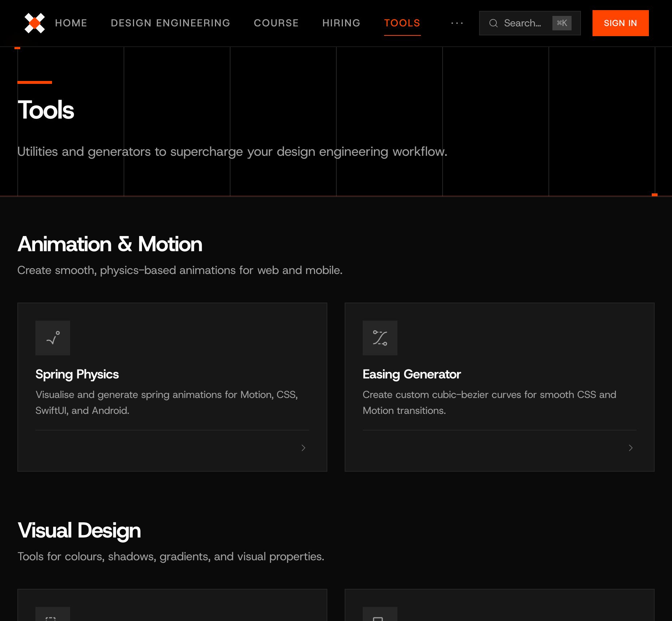Open the Hiring page
The image size is (672, 621).
point(341,23)
